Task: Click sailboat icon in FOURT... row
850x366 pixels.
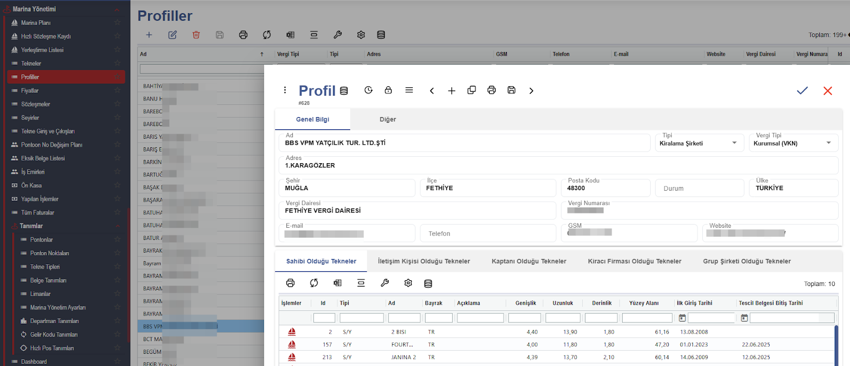Action: click(x=292, y=344)
